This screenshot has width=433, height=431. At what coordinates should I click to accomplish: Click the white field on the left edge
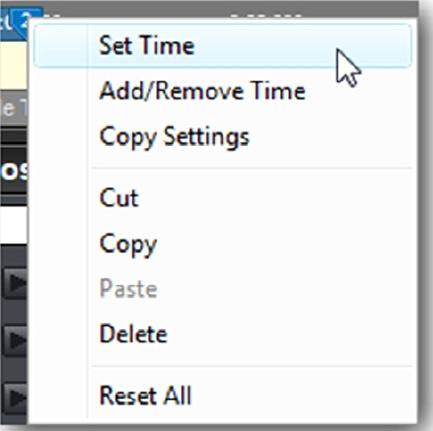pos(13,225)
